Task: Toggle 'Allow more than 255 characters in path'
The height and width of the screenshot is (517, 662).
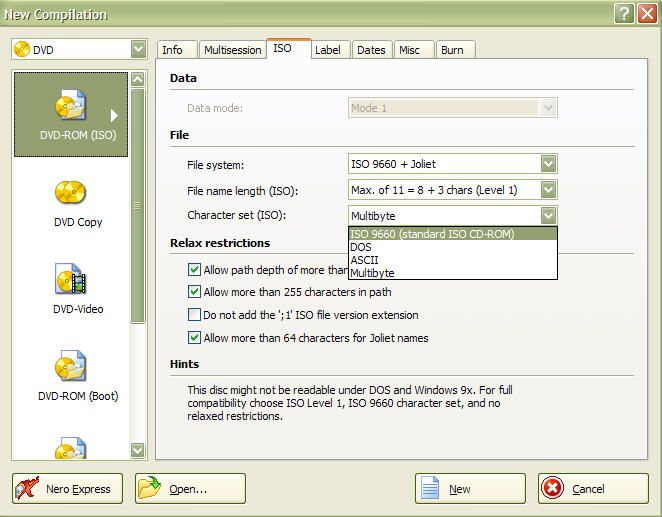Action: pyautogui.click(x=195, y=292)
